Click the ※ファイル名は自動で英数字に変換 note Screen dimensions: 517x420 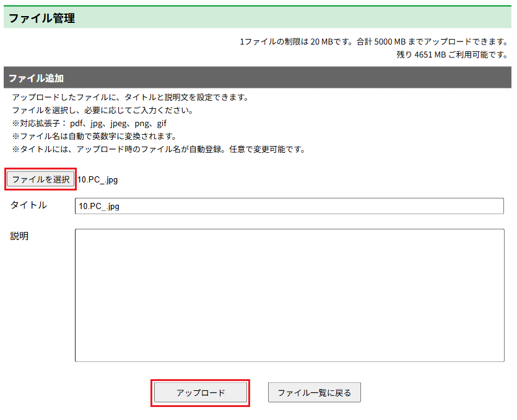(x=95, y=136)
